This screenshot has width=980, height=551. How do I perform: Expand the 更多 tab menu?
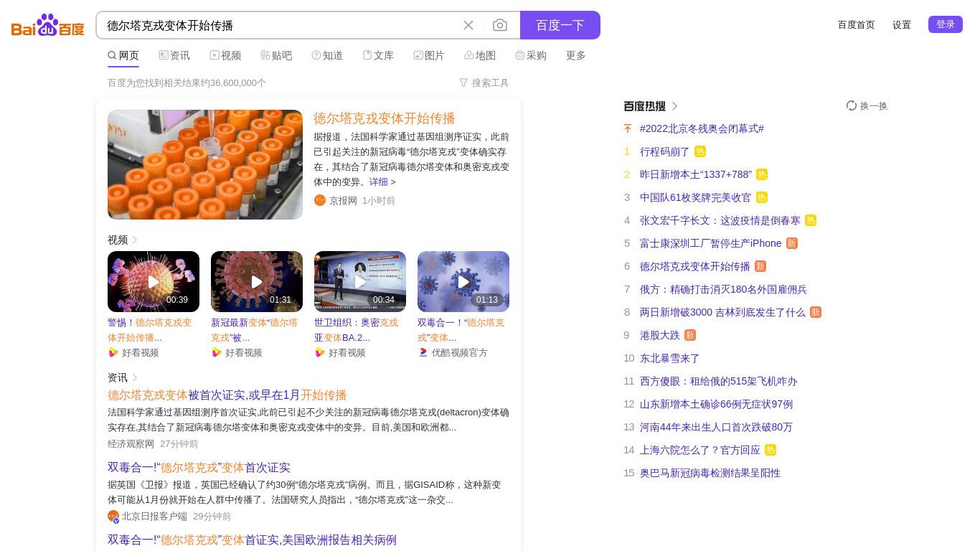576,55
